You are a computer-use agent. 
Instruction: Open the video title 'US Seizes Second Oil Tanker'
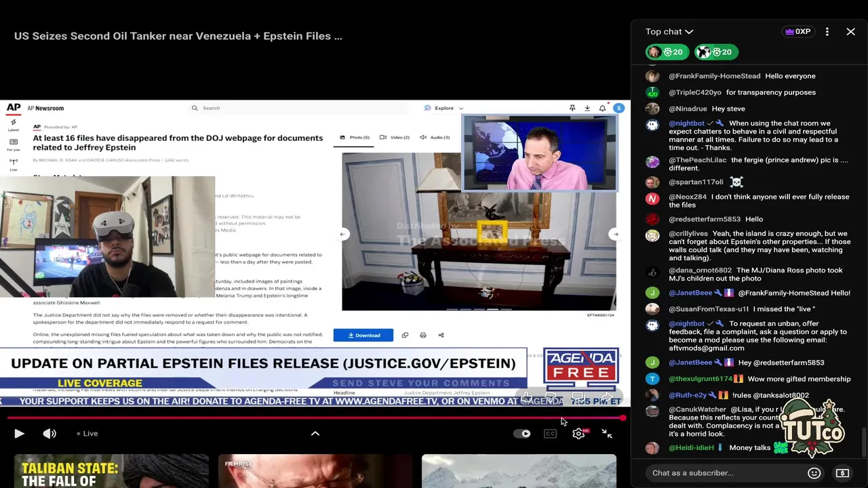tap(178, 36)
